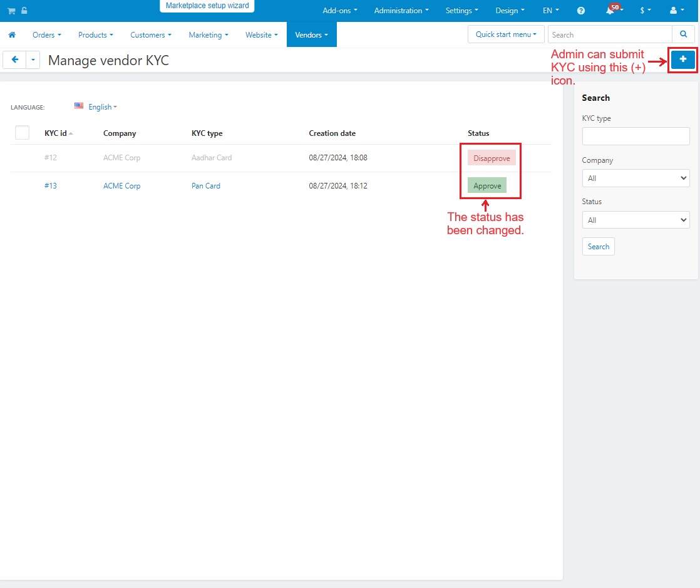Sort table by Status column
The height and width of the screenshot is (588, 700).
478,133
